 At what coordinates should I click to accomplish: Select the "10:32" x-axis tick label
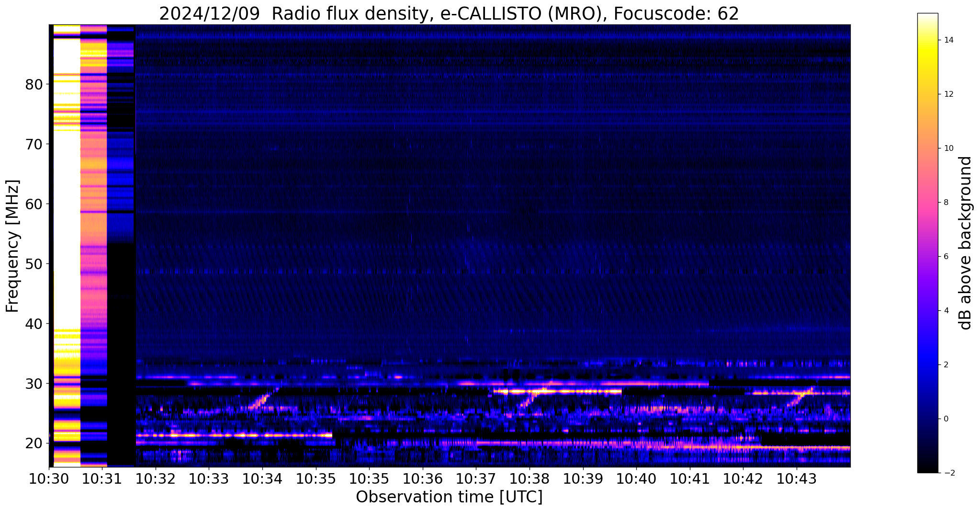pyautogui.click(x=156, y=479)
